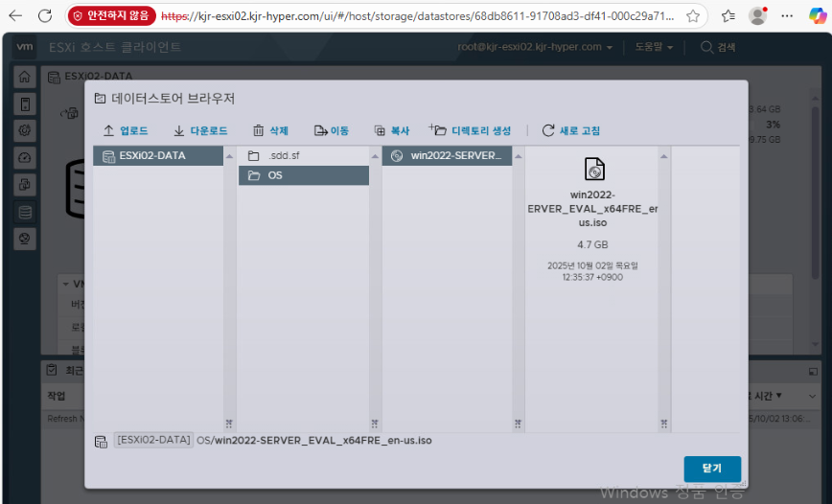
Task: Click the vm logo in ESXi header
Action: (x=24, y=47)
